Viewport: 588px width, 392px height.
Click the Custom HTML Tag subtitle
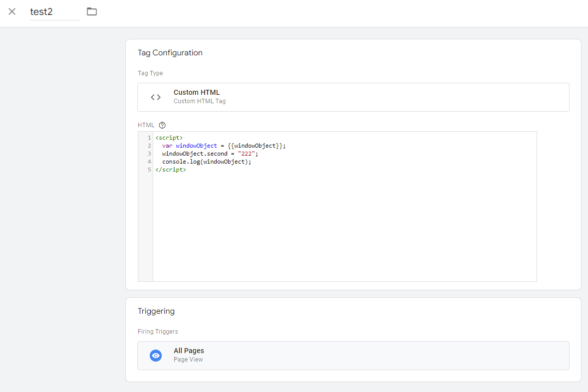[200, 101]
